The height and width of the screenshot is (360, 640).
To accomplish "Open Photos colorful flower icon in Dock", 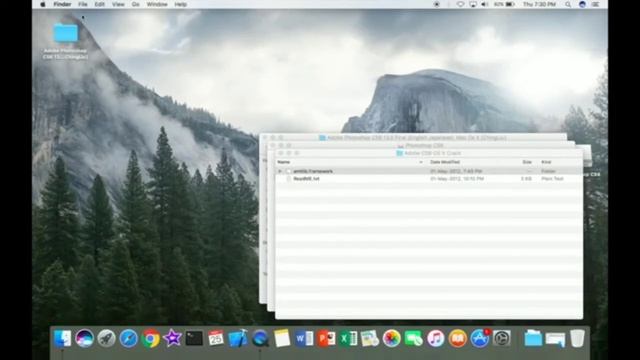I will pyautogui.click(x=392, y=338).
